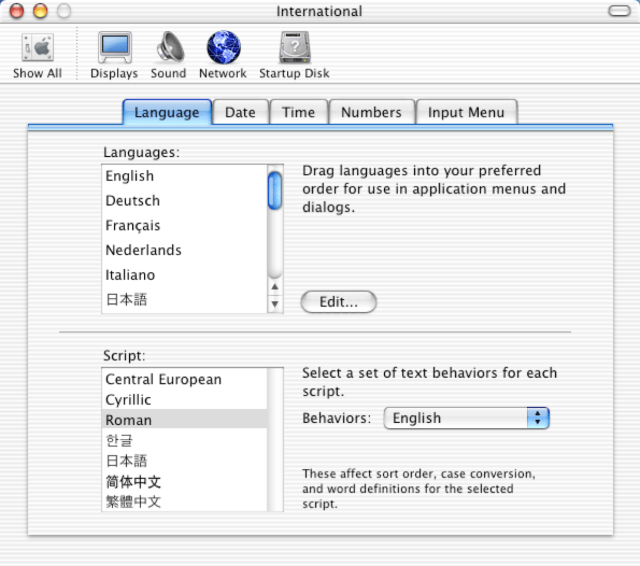This screenshot has height=566, width=640.
Task: Click the Languages list scroll up arrow
Action: click(275, 287)
